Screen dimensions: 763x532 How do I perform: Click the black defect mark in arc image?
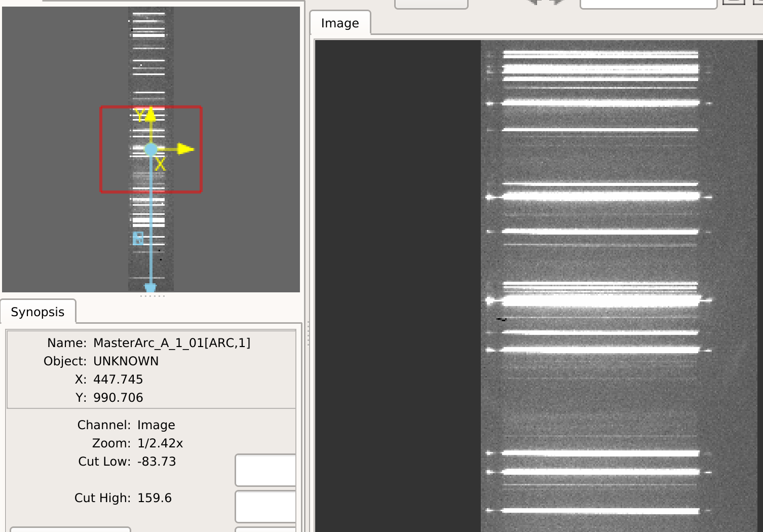point(502,319)
